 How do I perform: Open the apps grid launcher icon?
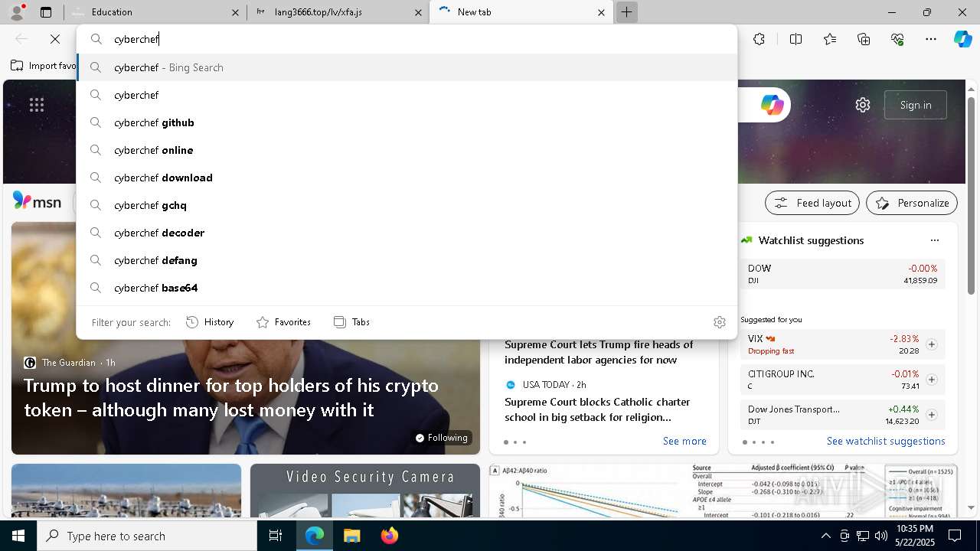(37, 105)
